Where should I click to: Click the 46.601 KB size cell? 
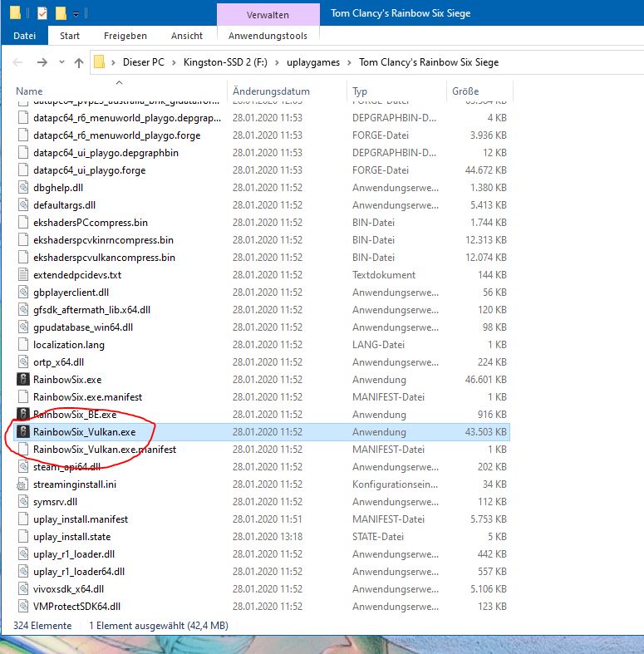coord(486,379)
